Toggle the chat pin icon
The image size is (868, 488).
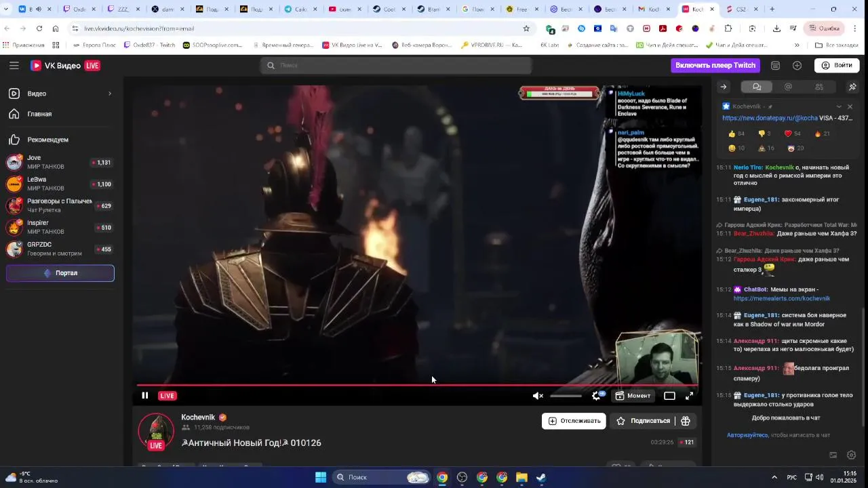pos(852,87)
